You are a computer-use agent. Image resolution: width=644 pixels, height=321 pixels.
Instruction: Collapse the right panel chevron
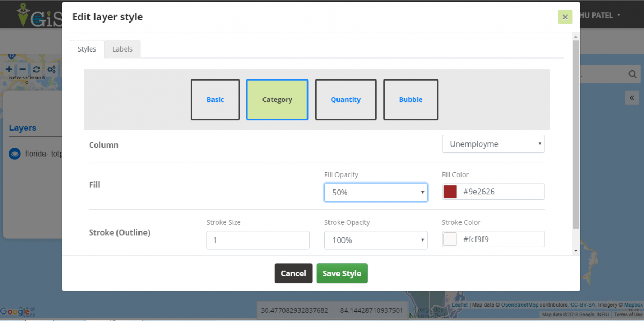pos(631,98)
